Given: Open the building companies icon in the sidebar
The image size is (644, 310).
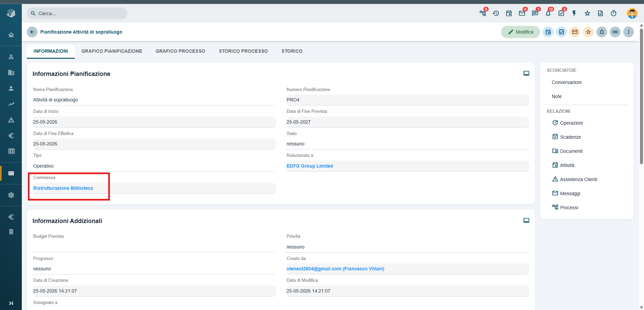Looking at the screenshot, I should tap(11, 73).
